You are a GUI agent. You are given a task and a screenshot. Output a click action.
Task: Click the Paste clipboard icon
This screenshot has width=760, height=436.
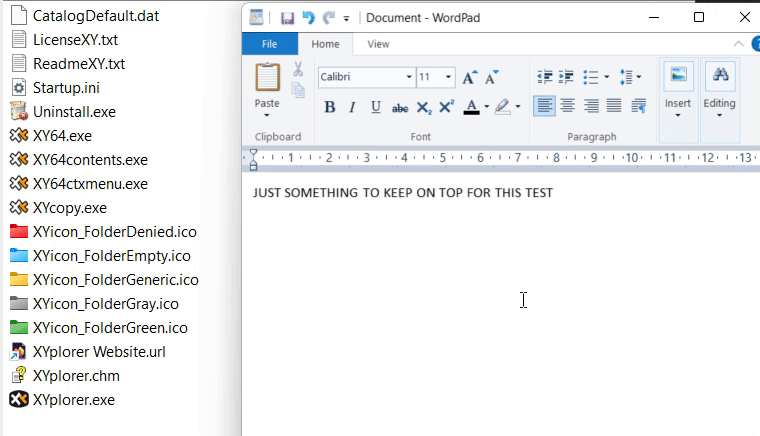coord(267,78)
